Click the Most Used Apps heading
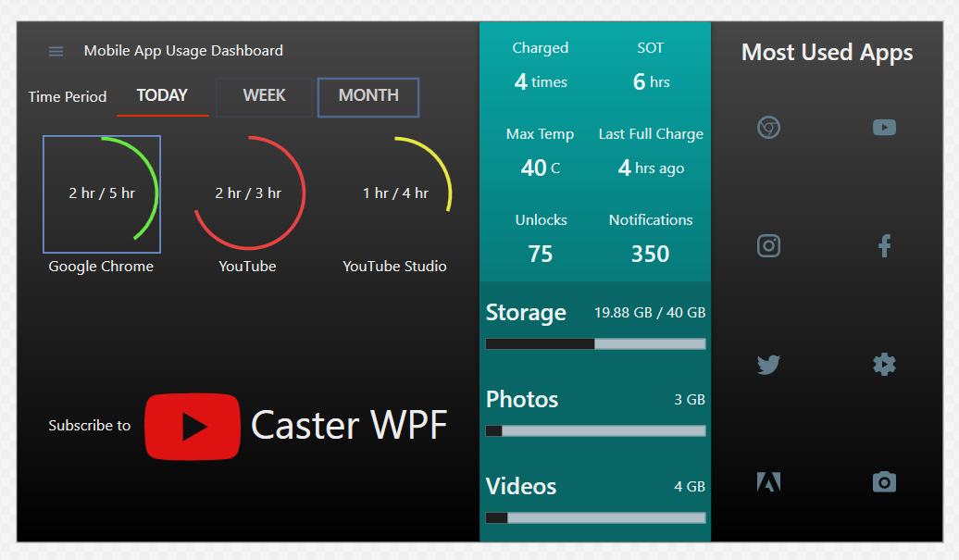This screenshot has width=959, height=560. (827, 53)
